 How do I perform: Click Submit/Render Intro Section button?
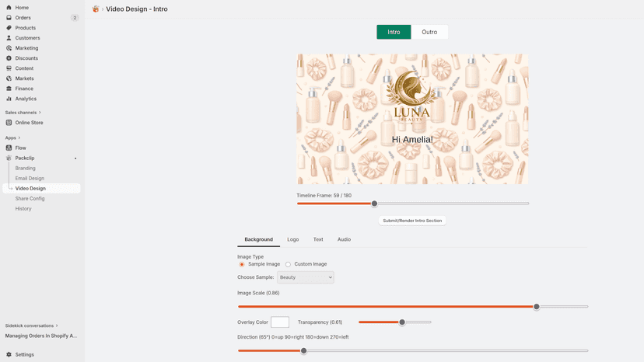tap(412, 221)
